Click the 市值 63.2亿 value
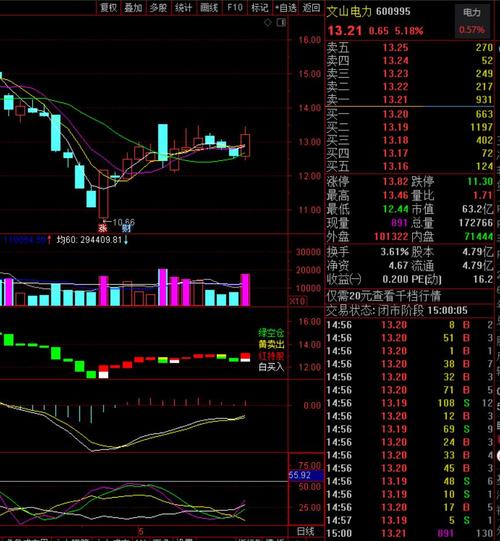 point(478,209)
